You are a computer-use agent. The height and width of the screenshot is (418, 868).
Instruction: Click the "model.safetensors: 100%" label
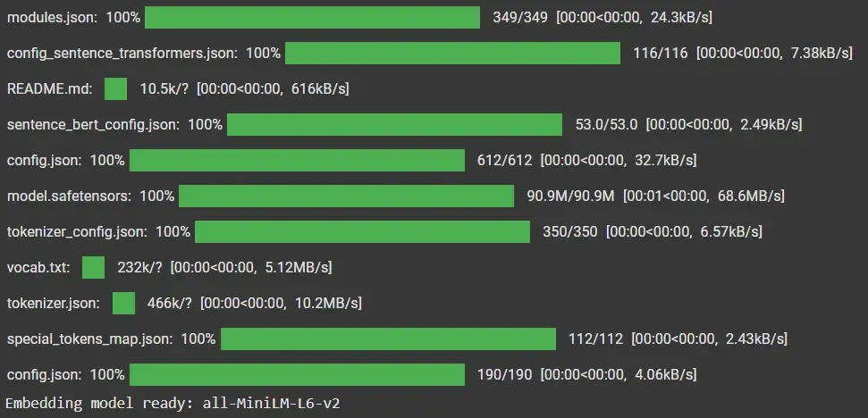coord(90,196)
